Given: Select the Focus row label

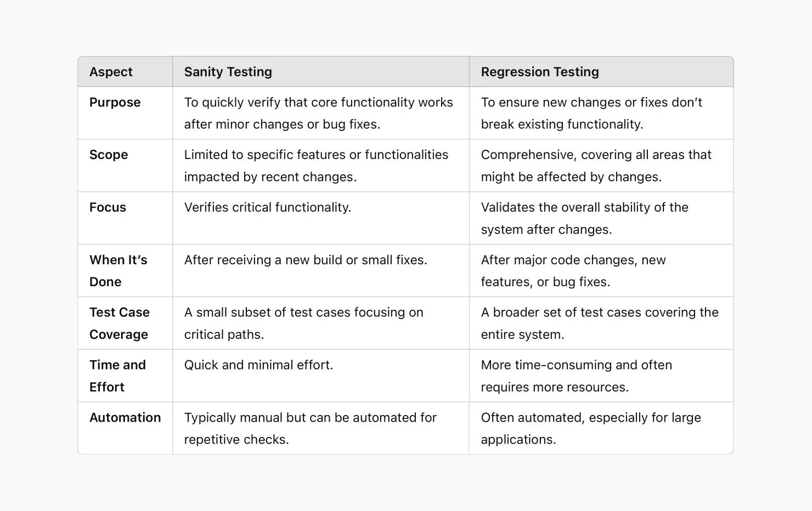Looking at the screenshot, I should [x=108, y=207].
